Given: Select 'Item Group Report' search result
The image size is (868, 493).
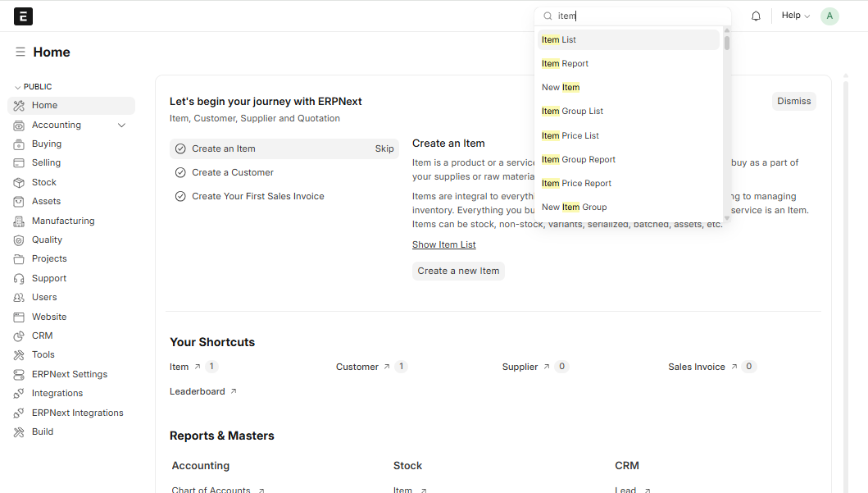Looking at the screenshot, I should click(629, 159).
